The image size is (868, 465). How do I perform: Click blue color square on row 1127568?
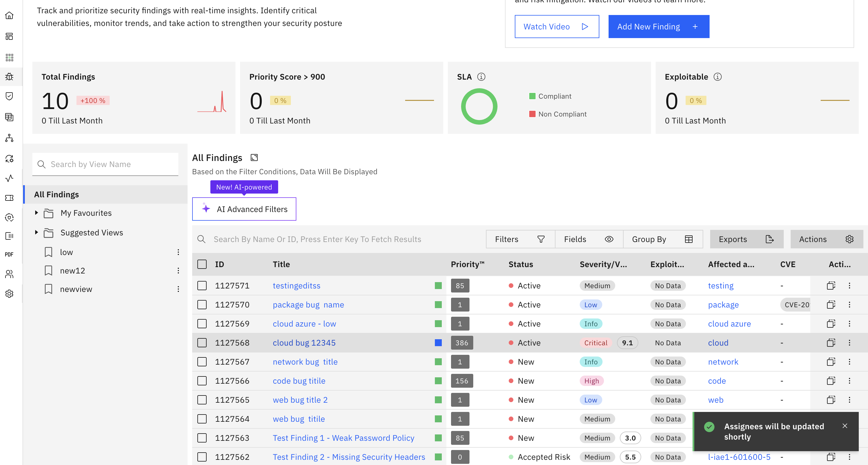pyautogui.click(x=438, y=343)
